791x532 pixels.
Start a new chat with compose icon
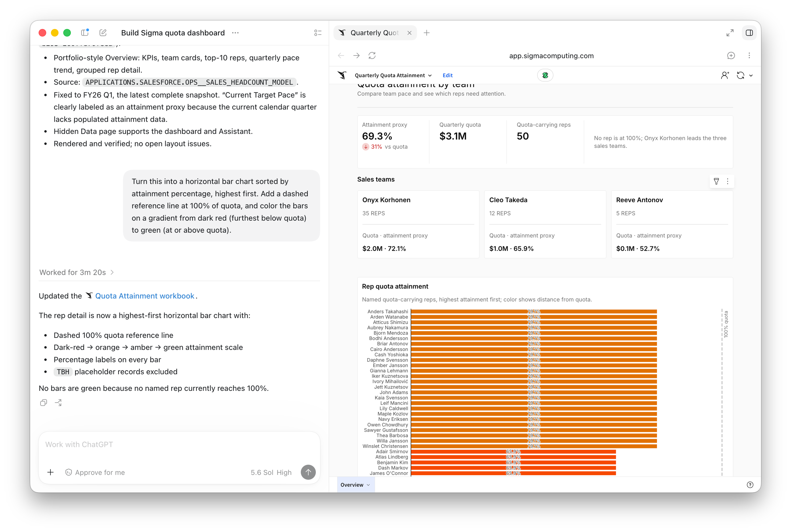click(103, 33)
